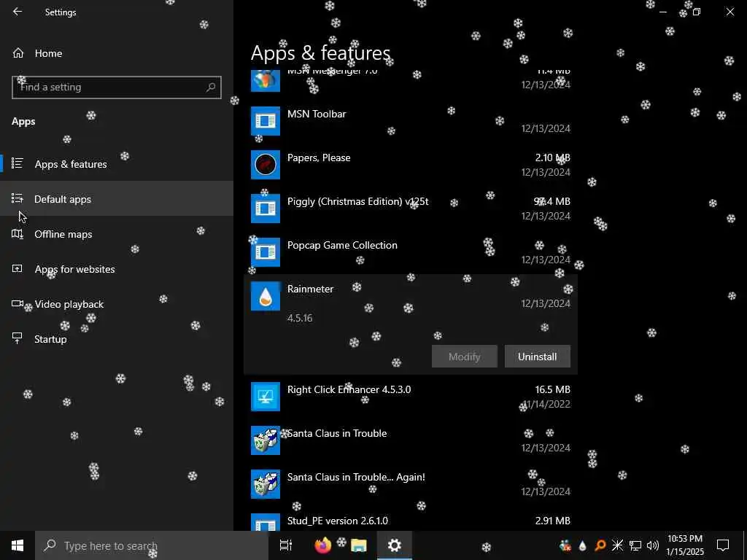Screen dimensions: 747x560
Task: Click the Santa Claus in Trouble... Again! icon
Action: pos(266,484)
